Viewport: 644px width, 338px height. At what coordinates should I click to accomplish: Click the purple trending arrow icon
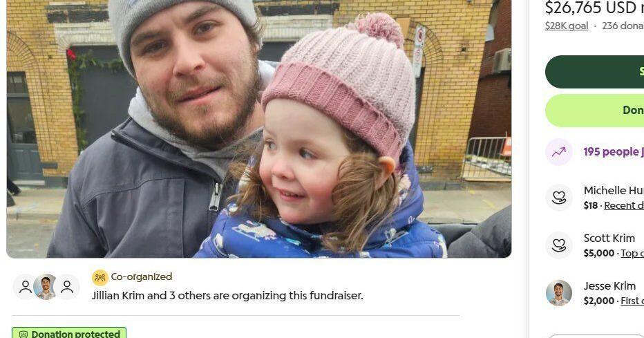tap(558, 152)
